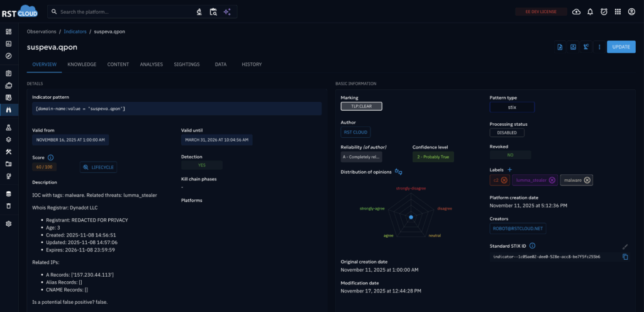Click the Ask AI sparkle icon

point(227,11)
